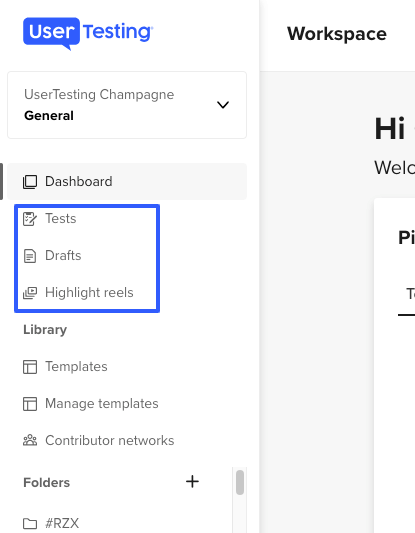415x533 pixels.
Task: Click the #RZX folder icon
Action: click(30, 524)
